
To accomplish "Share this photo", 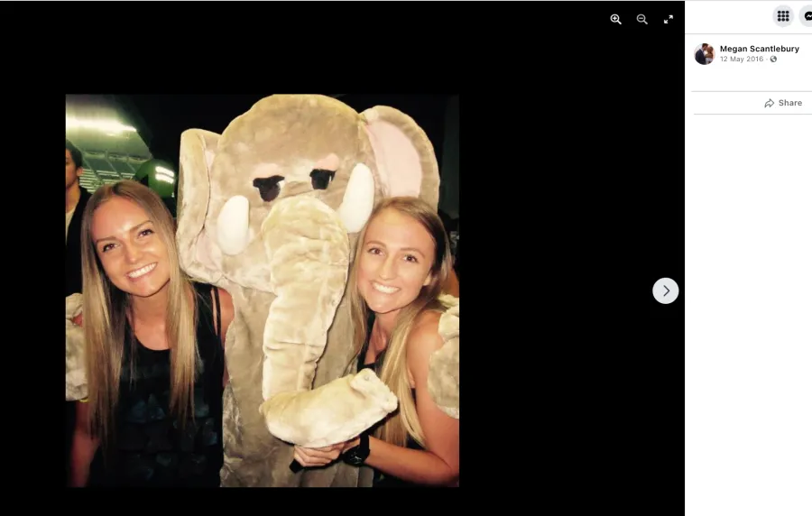I will (x=783, y=103).
